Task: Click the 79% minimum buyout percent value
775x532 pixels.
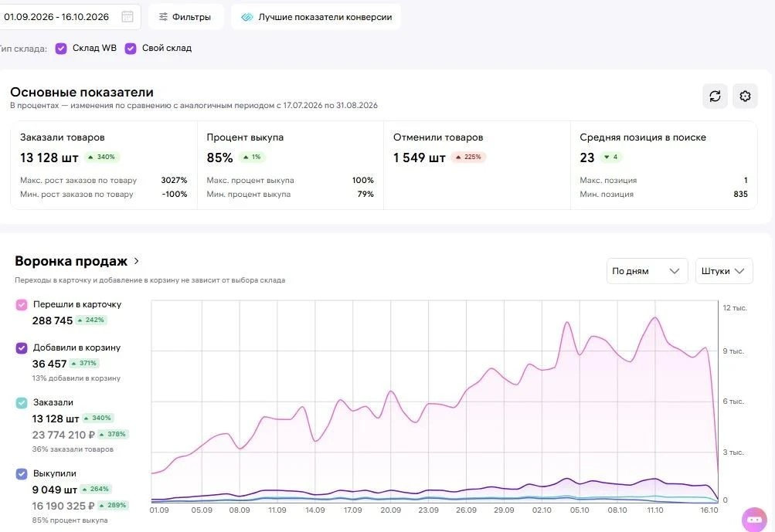Action: (365, 194)
